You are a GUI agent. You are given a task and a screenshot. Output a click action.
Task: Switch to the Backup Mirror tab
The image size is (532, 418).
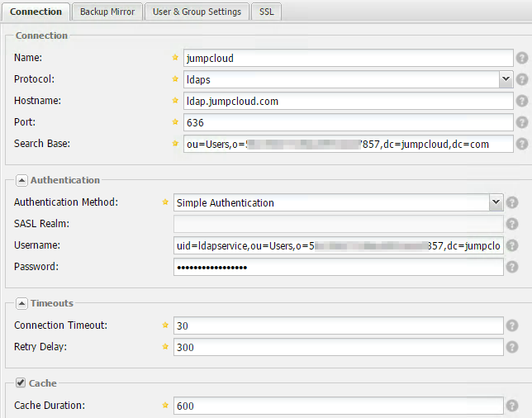point(107,12)
